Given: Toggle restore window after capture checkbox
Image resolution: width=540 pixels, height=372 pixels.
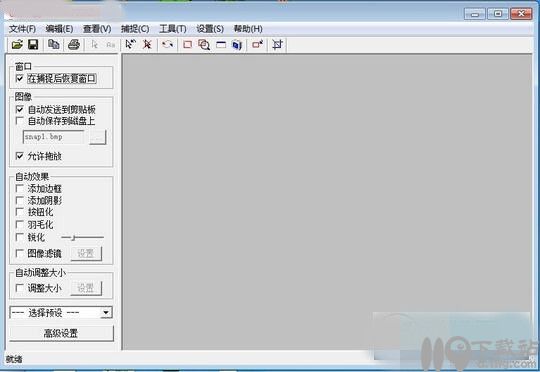Looking at the screenshot, I should coord(20,79).
